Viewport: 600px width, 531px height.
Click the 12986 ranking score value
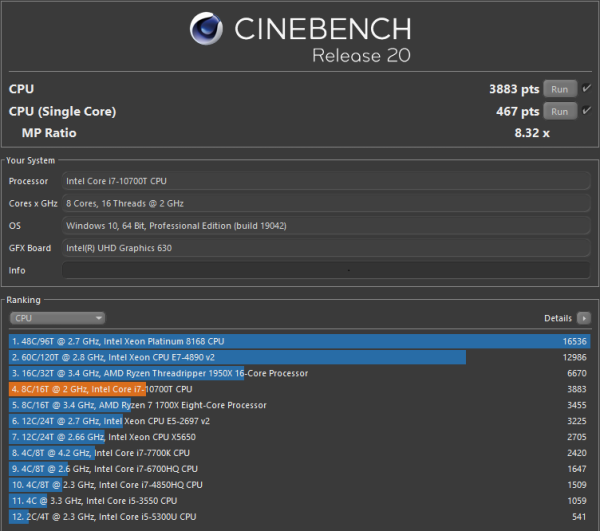pos(574,357)
